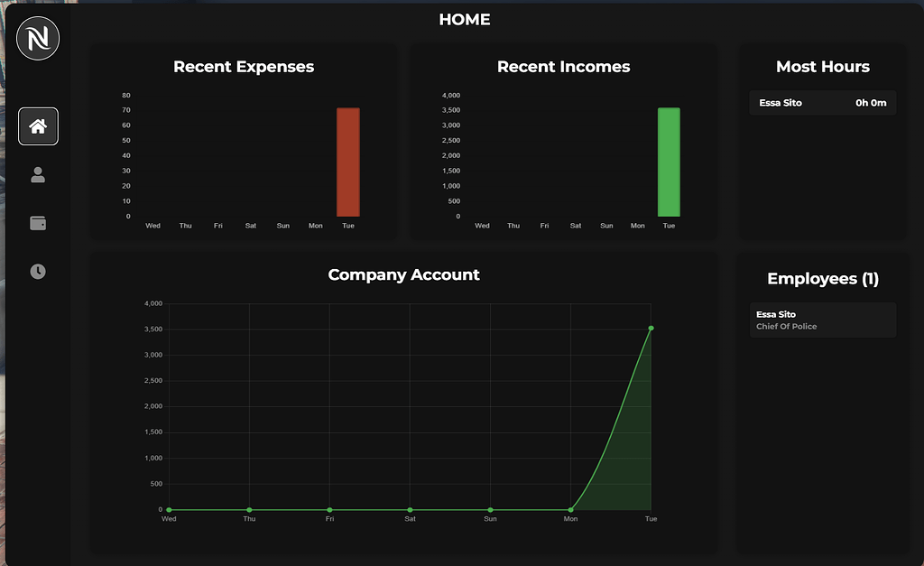Click the HOME header title

(464, 19)
